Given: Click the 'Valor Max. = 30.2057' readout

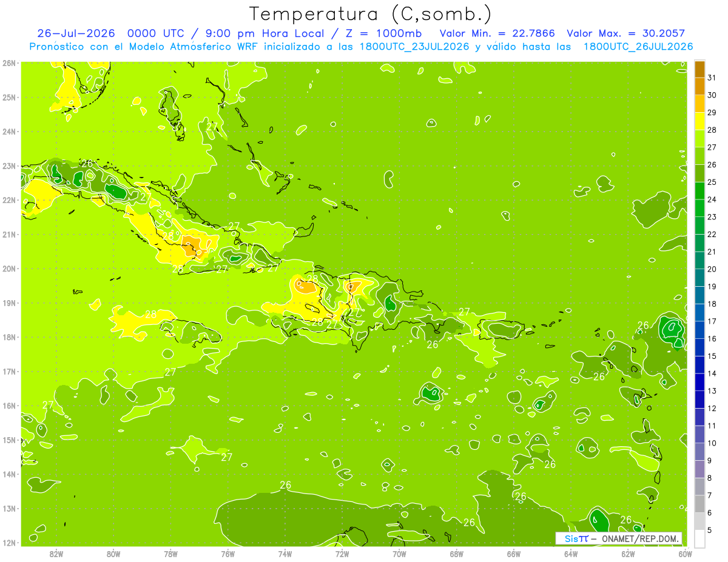Looking at the screenshot, I should [625, 33].
